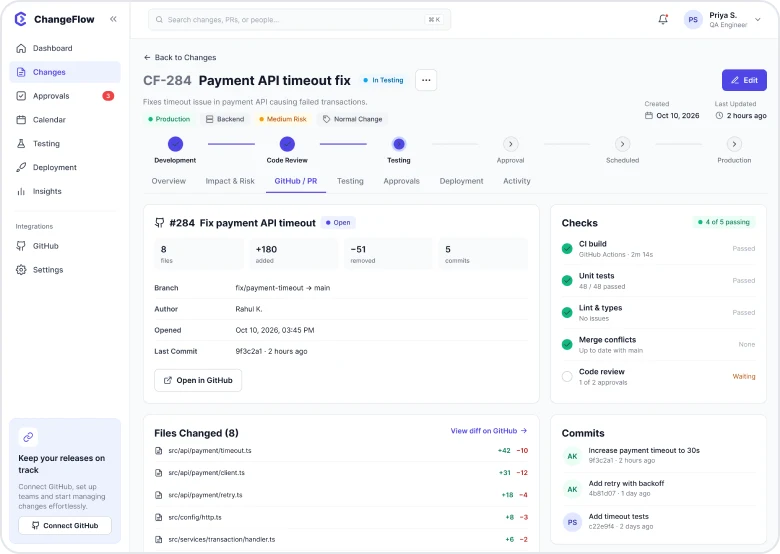Open the Approvals sidebar item
This screenshot has height=554, width=780.
[x=65, y=96]
